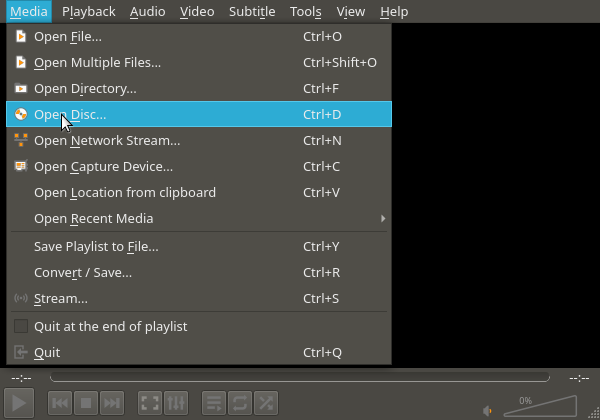Mute audio via speaker icon

point(488,409)
